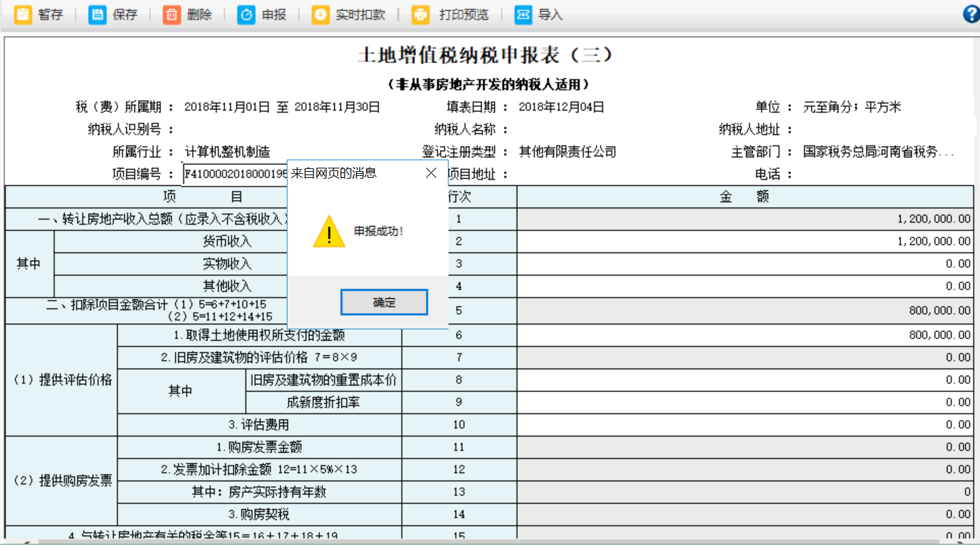Screen dimensions: 980x550
Task: Click the horizontal scrollbar at the bottom
Action: click(476, 543)
